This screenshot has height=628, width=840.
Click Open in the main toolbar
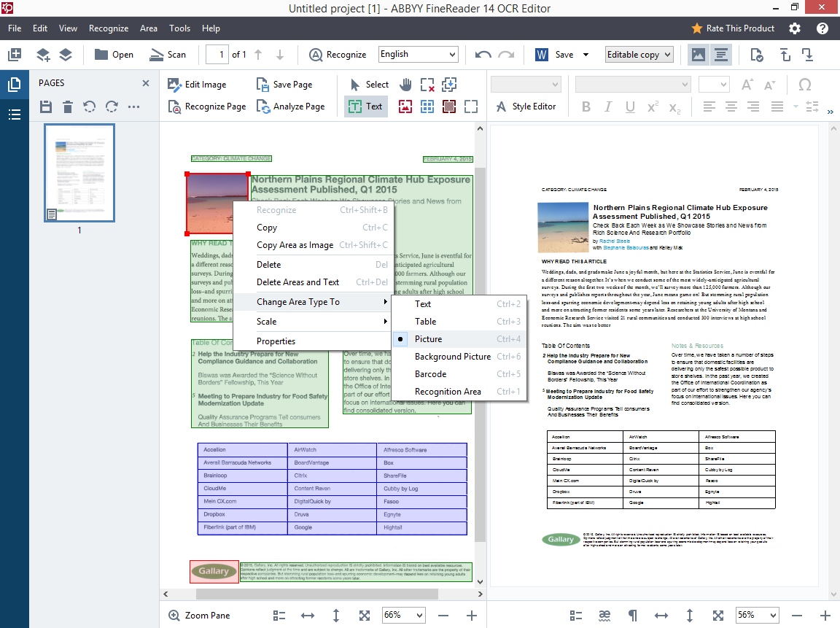(114, 55)
